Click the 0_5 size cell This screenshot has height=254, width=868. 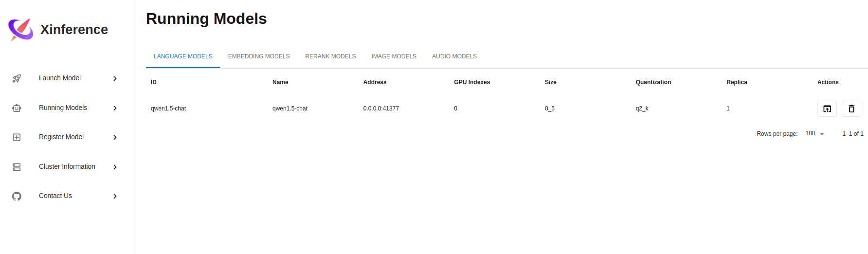click(550, 109)
